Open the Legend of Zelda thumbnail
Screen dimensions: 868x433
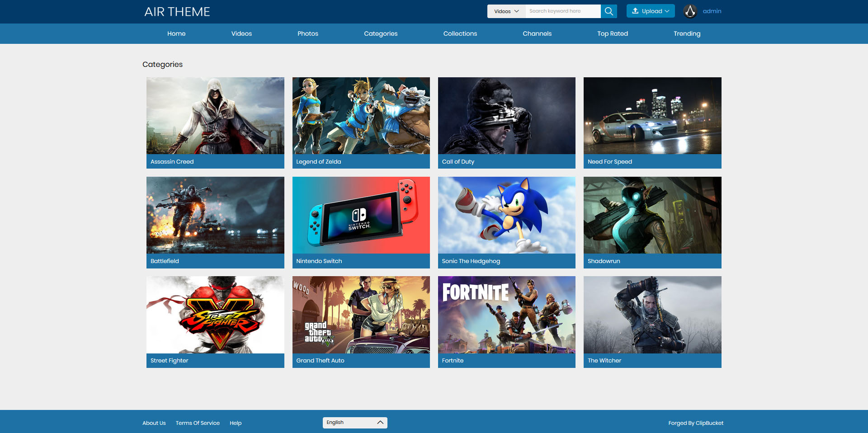[361, 116]
